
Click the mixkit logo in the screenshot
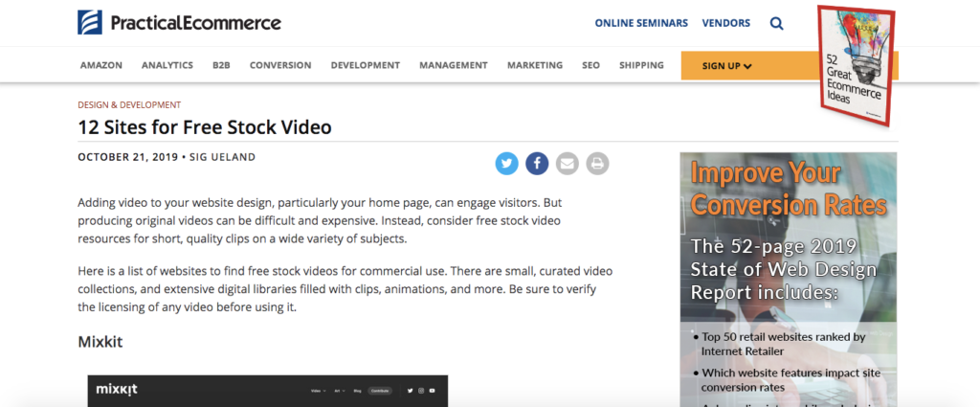[117, 390]
